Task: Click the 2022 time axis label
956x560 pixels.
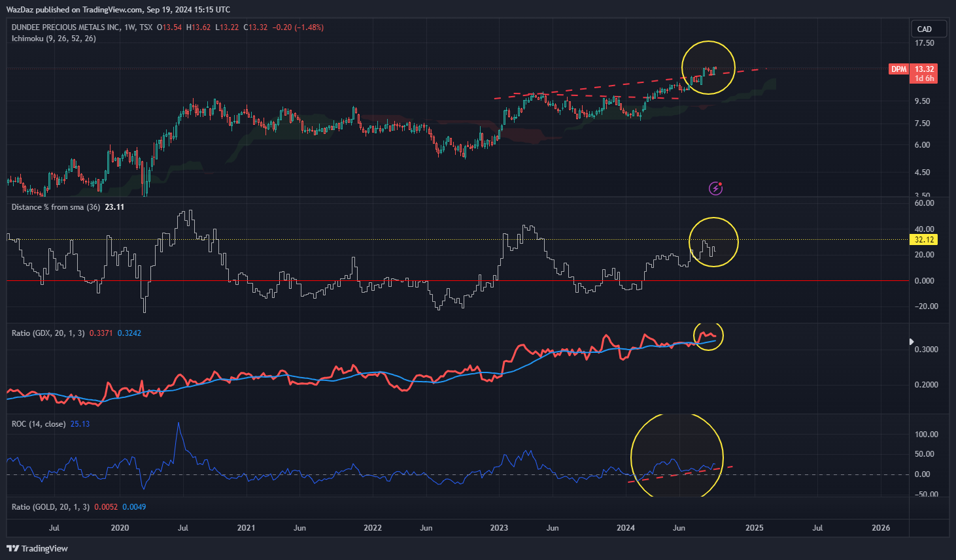Action: pos(373,528)
